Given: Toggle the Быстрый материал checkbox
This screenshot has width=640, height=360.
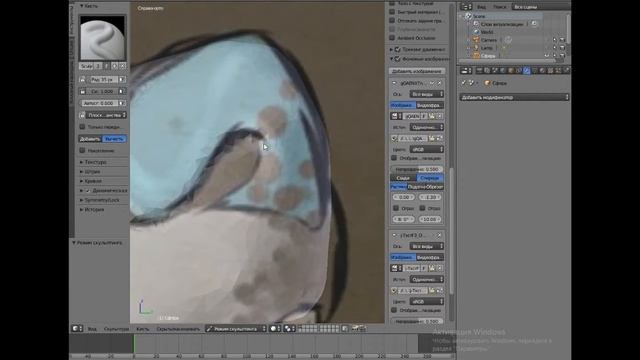Looking at the screenshot, I should 392,12.
